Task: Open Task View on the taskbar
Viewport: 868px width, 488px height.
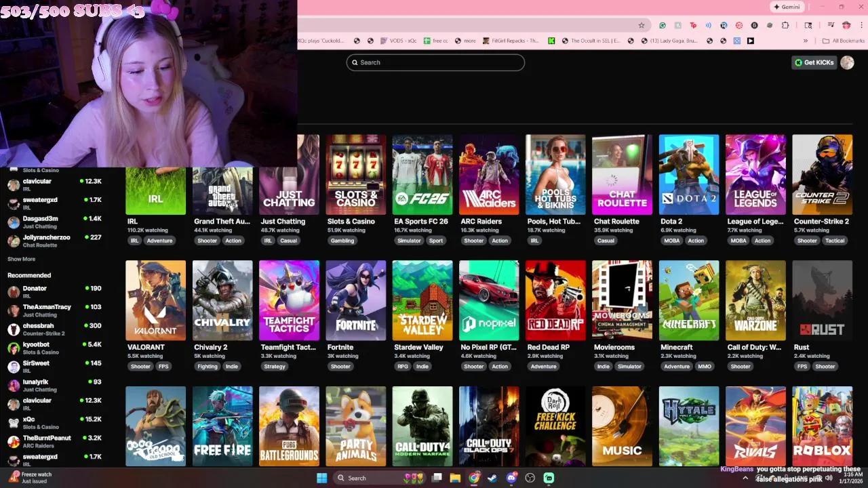Action: [x=437, y=478]
